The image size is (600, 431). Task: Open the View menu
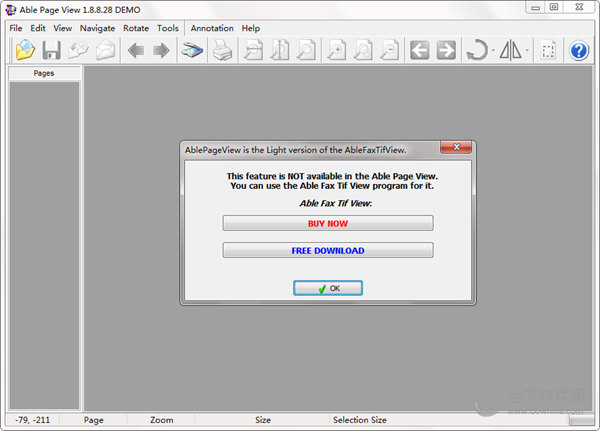(62, 28)
